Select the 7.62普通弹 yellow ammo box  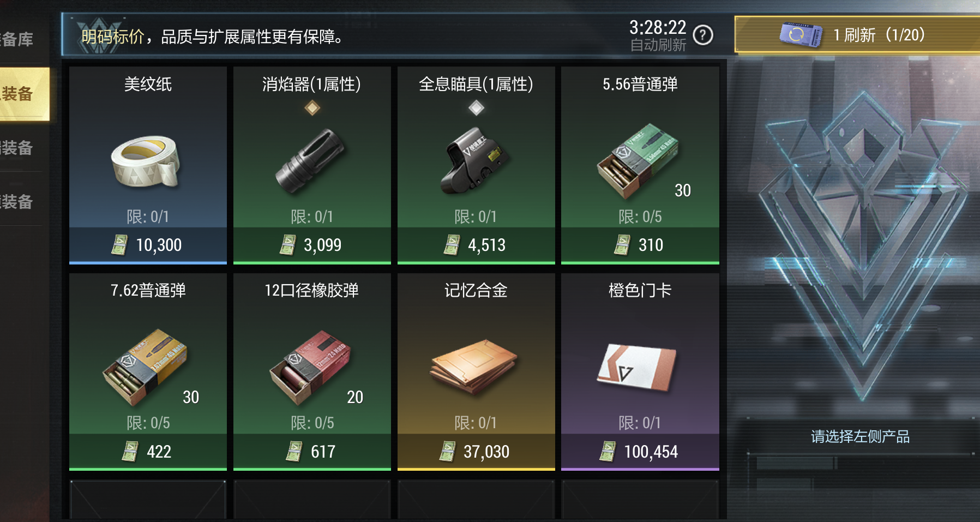(145, 367)
